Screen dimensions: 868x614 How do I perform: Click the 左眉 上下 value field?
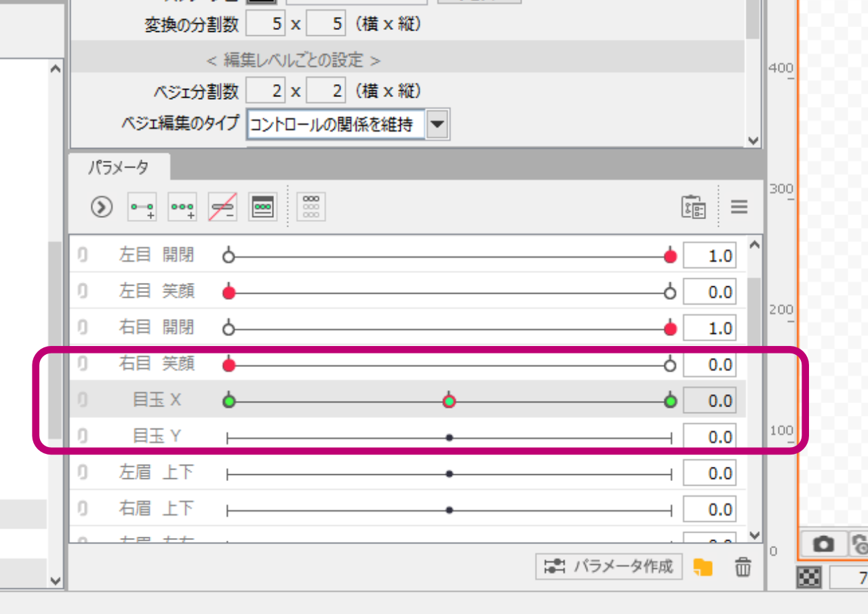710,474
